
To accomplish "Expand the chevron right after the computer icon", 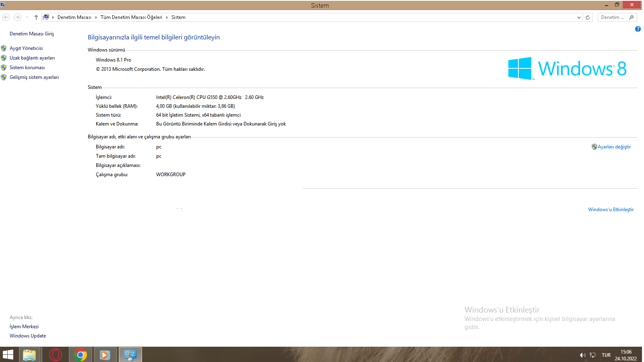I will (x=53, y=17).
